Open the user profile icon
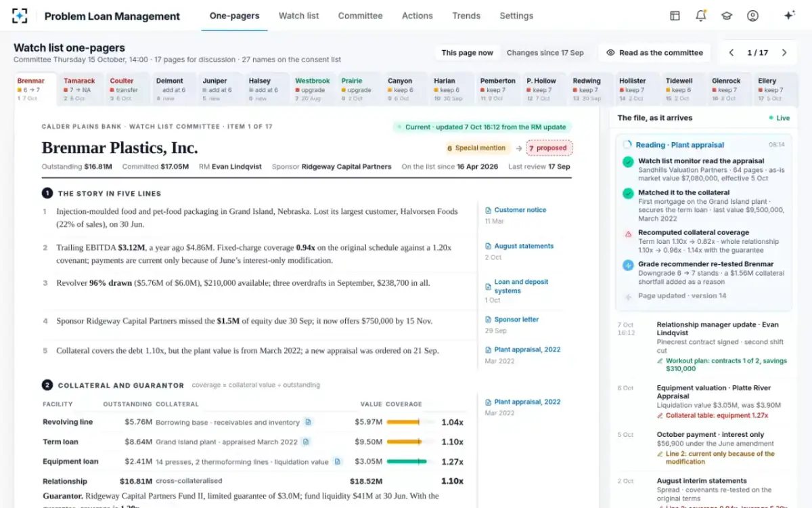This screenshot has width=812, height=508. click(x=752, y=16)
